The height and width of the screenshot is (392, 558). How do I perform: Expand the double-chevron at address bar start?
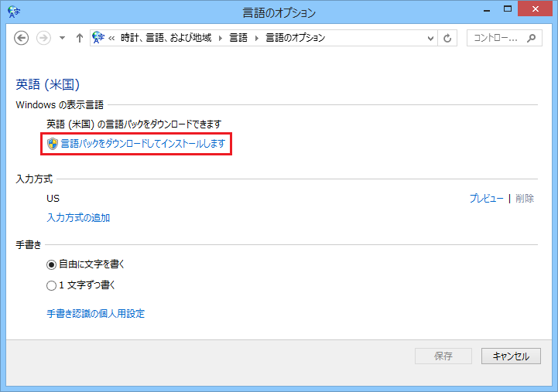[113, 38]
